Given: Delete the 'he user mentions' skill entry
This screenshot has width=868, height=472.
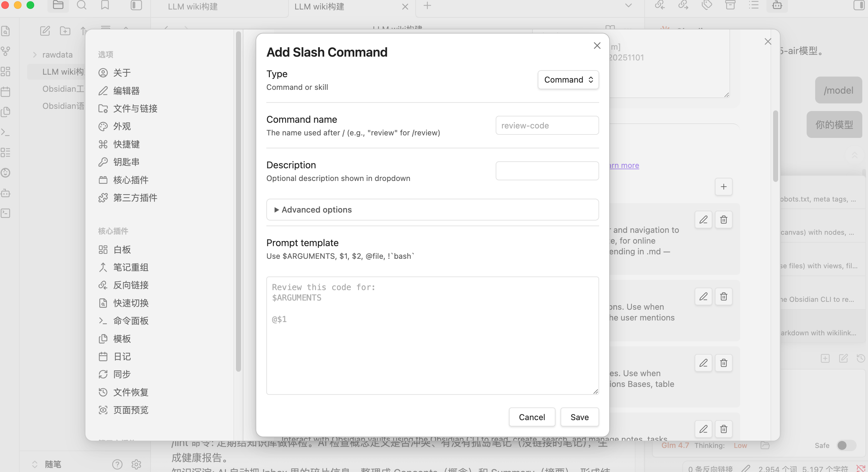Looking at the screenshot, I should click(x=723, y=296).
